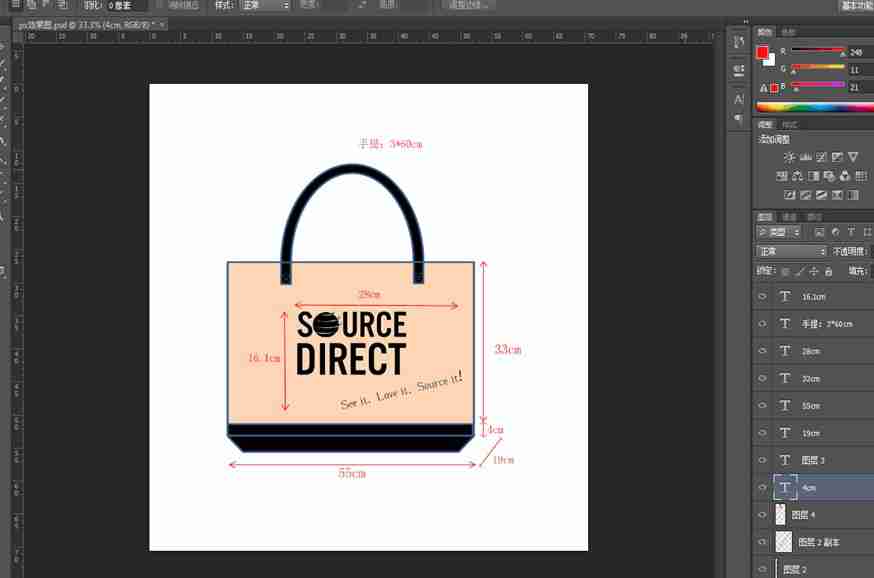874x578 pixels.
Task: Add a Photo Filter adjustment layer
Action: [829, 176]
